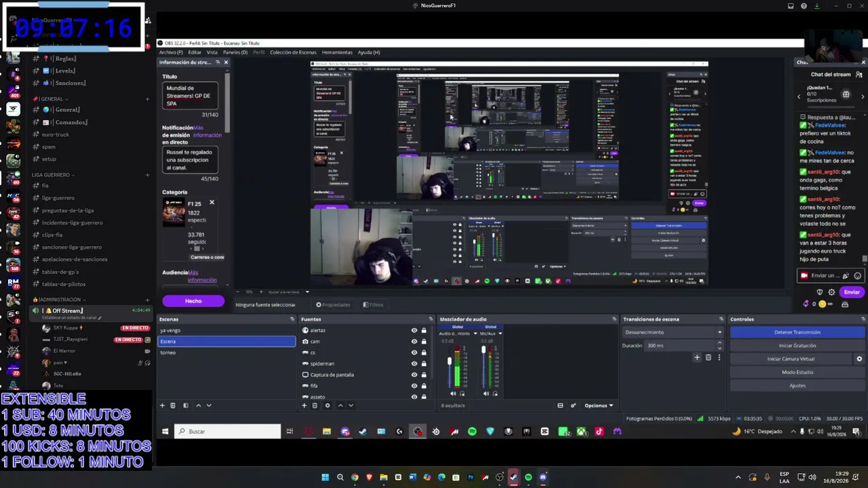Screen dimensions: 868x488
Task: Remove the selected source in Fuentes
Action: click(315, 405)
